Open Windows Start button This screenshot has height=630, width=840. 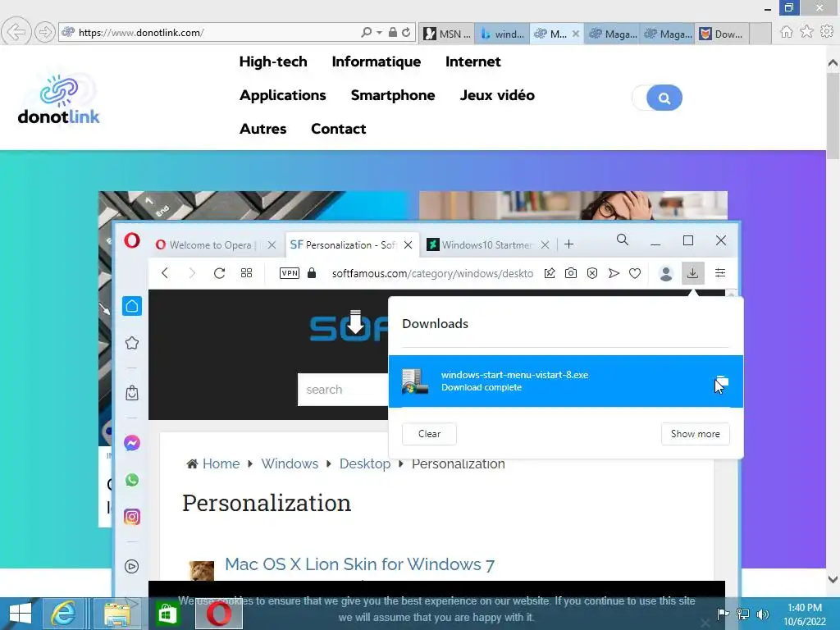[20, 614]
